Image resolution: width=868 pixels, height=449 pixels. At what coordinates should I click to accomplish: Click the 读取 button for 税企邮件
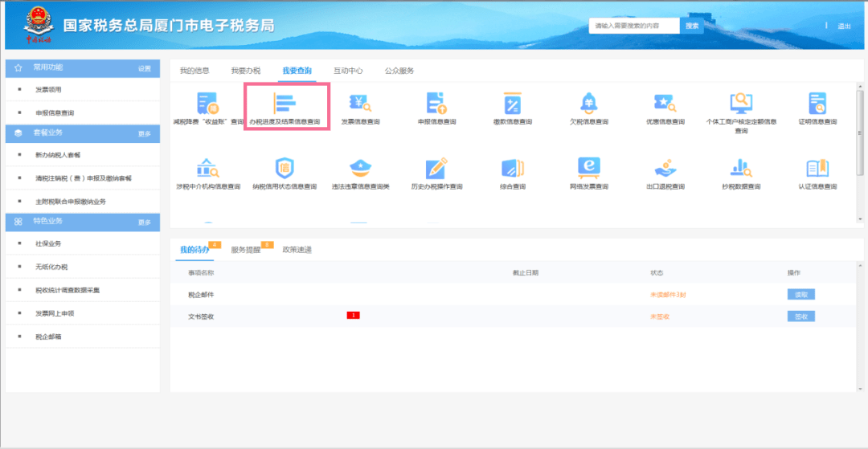[x=800, y=295]
